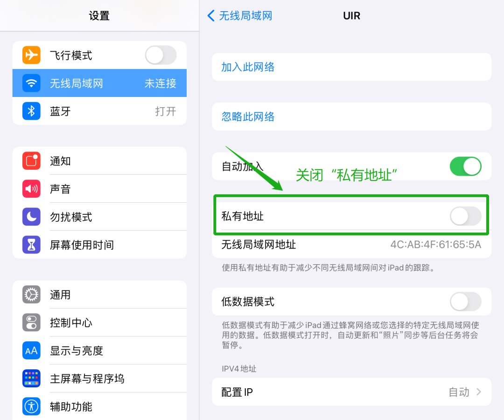Click the red notifications icon
This screenshot has width=504, height=420.
point(31,160)
